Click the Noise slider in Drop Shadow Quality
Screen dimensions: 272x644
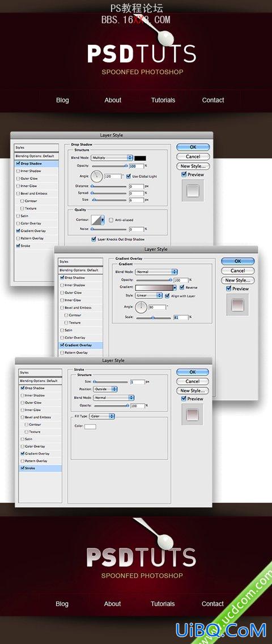[x=109, y=229]
